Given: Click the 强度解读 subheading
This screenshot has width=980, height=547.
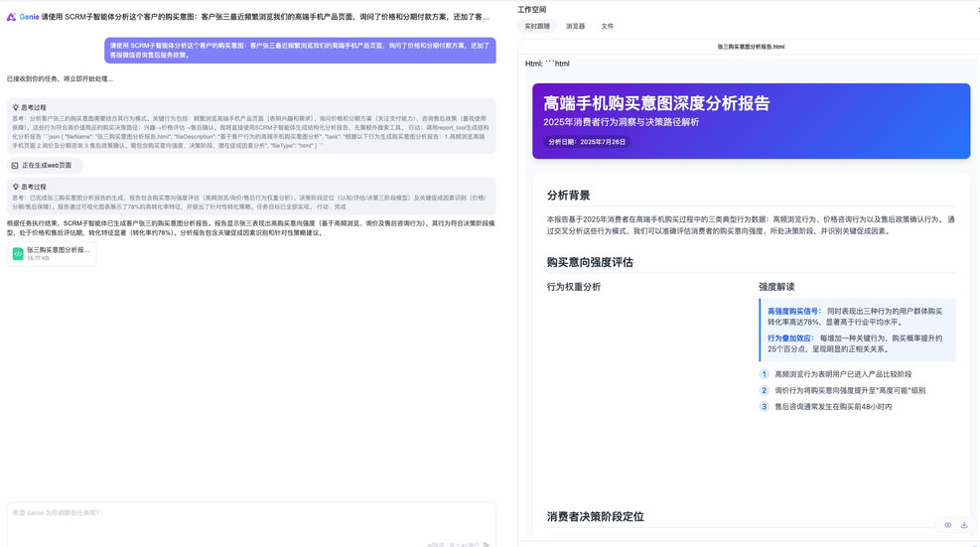Looking at the screenshot, I should coord(776,287).
